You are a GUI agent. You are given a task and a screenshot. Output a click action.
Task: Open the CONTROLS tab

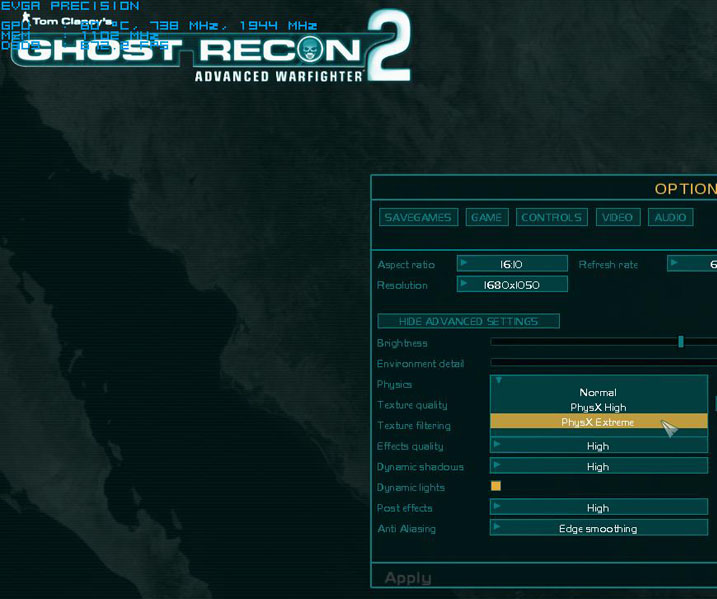click(x=551, y=217)
